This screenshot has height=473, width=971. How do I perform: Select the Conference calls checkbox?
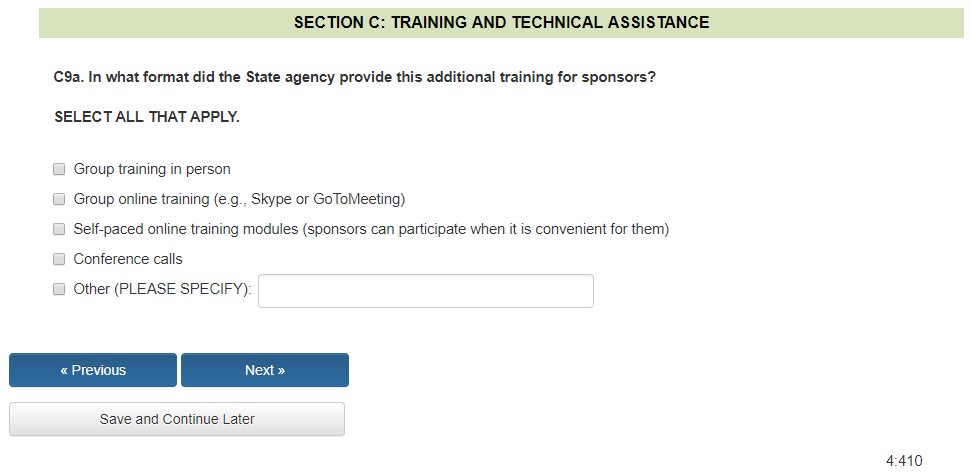59,259
